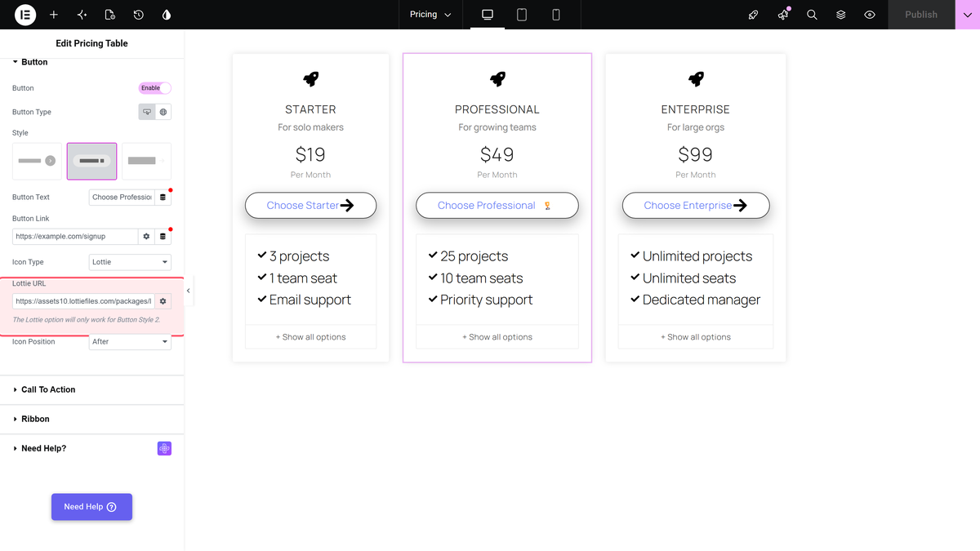Open the site theme droplet icon
Image resolution: width=980 pixels, height=551 pixels.
pos(167,15)
